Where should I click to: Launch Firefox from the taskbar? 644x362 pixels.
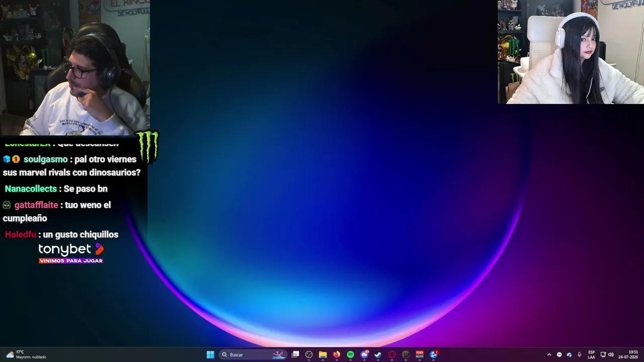(337, 354)
